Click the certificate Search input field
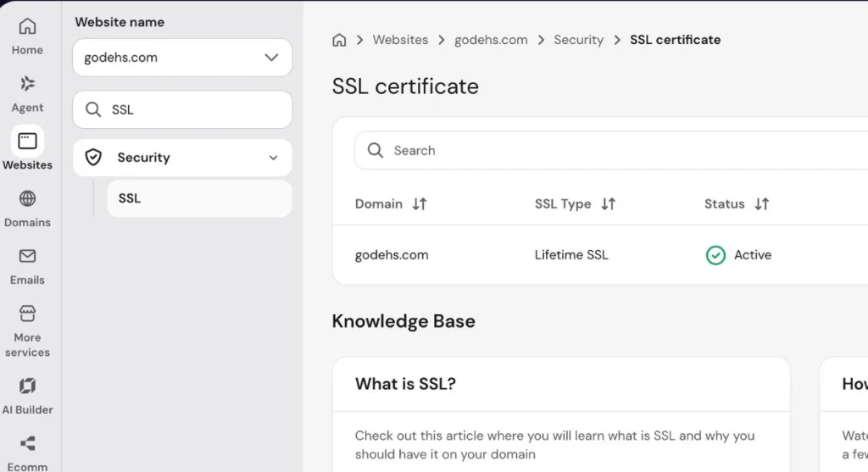This screenshot has height=472, width=868. pos(611,151)
